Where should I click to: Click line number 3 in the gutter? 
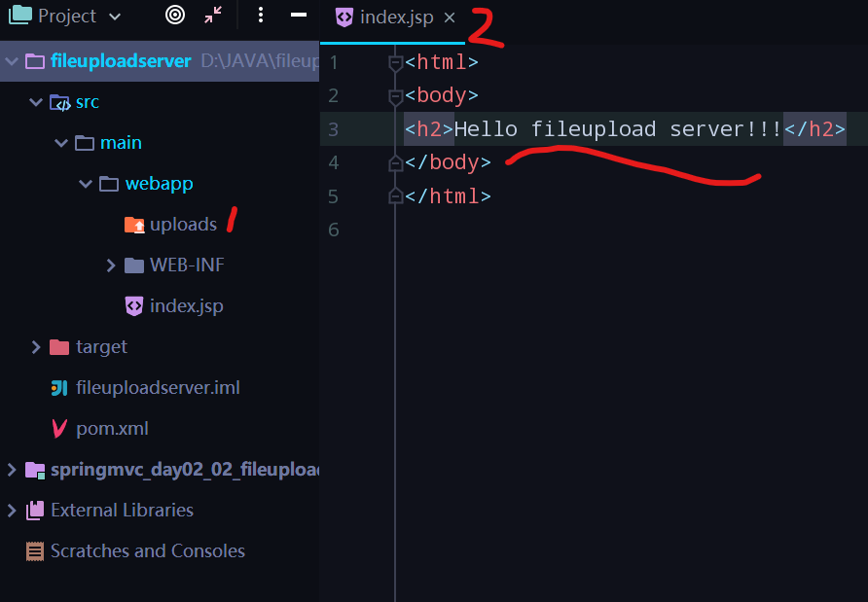pyautogui.click(x=333, y=129)
